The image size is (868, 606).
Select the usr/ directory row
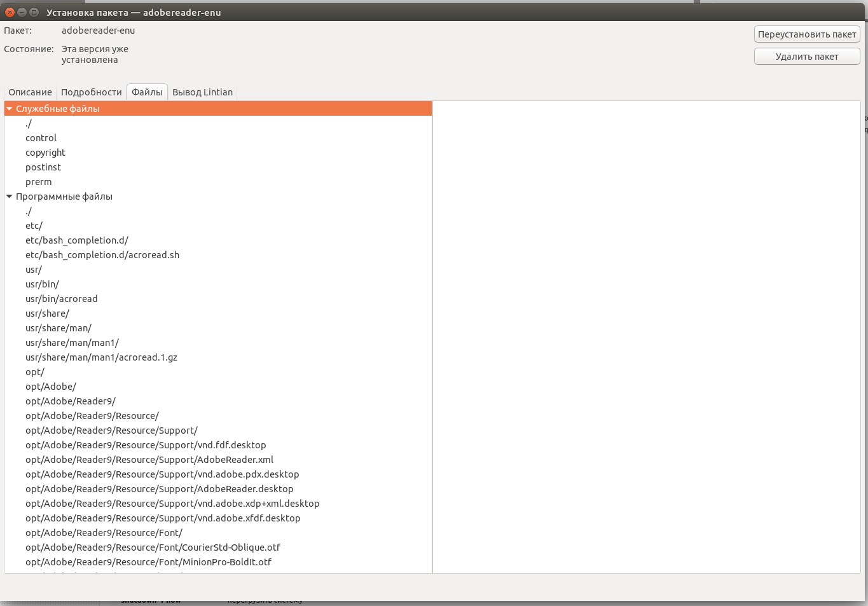(218, 270)
